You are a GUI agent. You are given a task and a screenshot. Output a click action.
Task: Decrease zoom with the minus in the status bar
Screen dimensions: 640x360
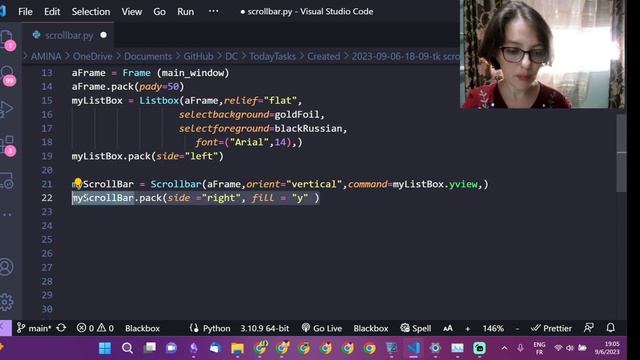coord(517,328)
